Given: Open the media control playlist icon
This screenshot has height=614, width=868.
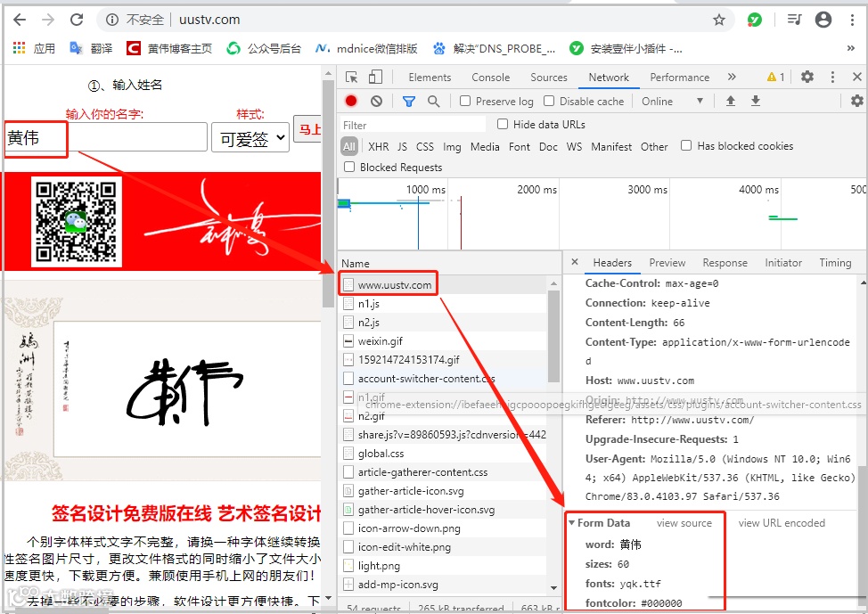Looking at the screenshot, I should click(794, 20).
